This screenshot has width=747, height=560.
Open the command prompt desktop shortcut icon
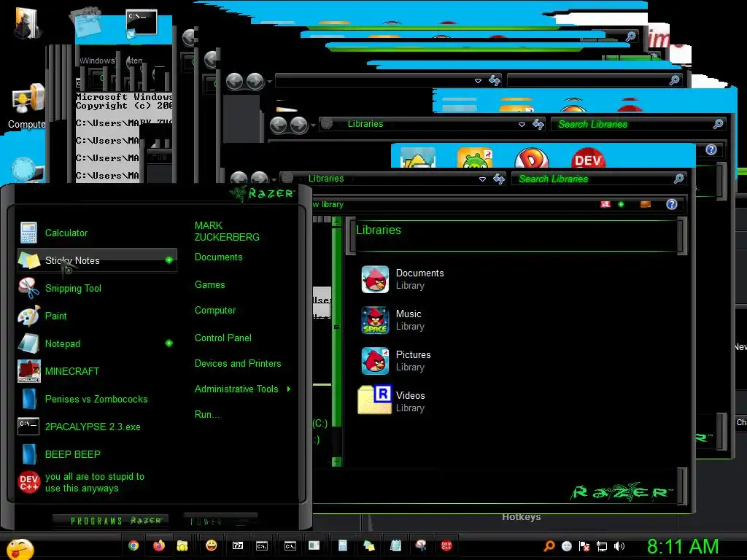[141, 23]
